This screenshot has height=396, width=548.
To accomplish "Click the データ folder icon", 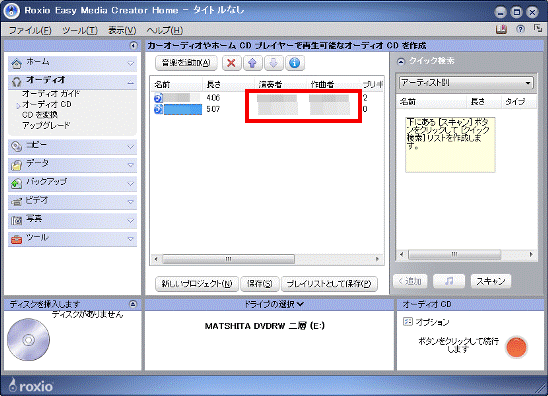I will (16, 165).
